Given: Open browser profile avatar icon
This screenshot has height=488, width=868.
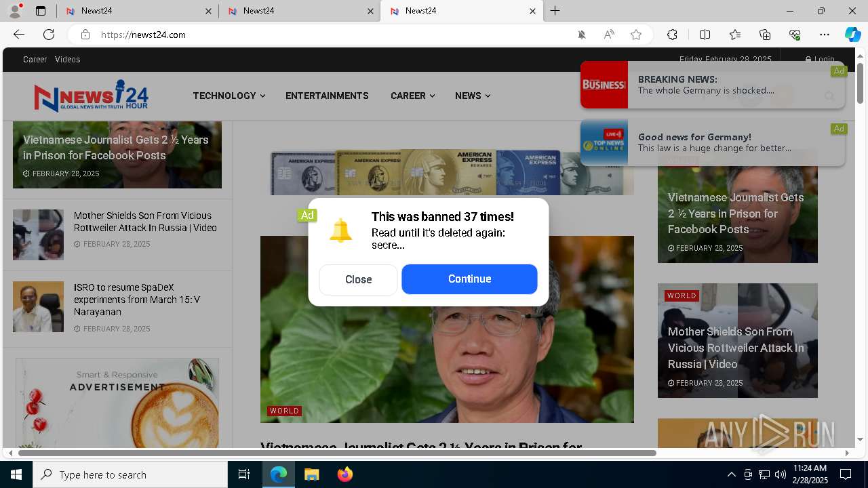Looking at the screenshot, I should pos(15,11).
